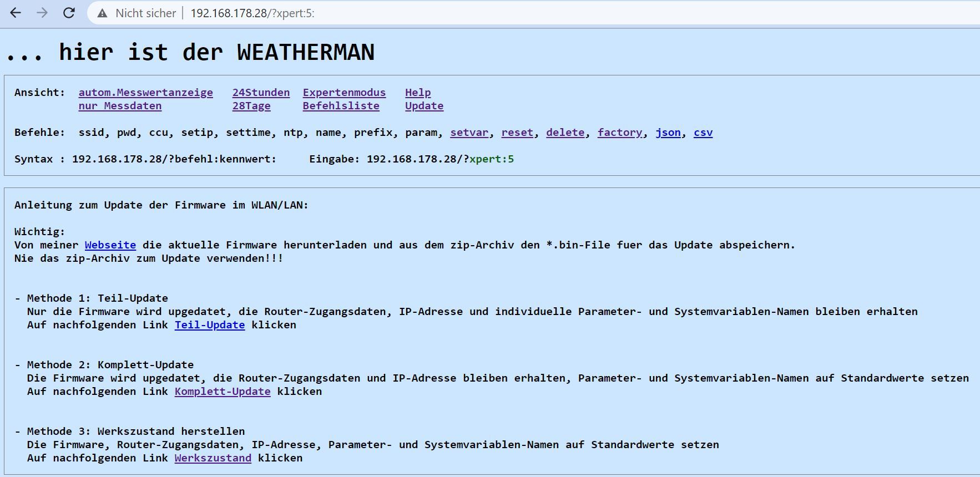Click the 'Syntax : 192.168.178.28/?befehl:kennwert:' text

(145, 159)
